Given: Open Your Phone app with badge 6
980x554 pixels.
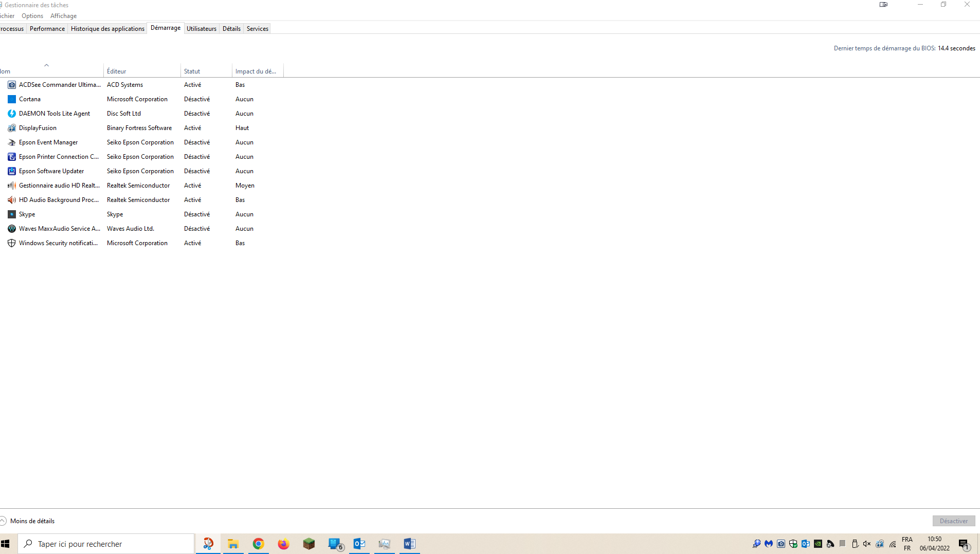Looking at the screenshot, I should pyautogui.click(x=335, y=544).
